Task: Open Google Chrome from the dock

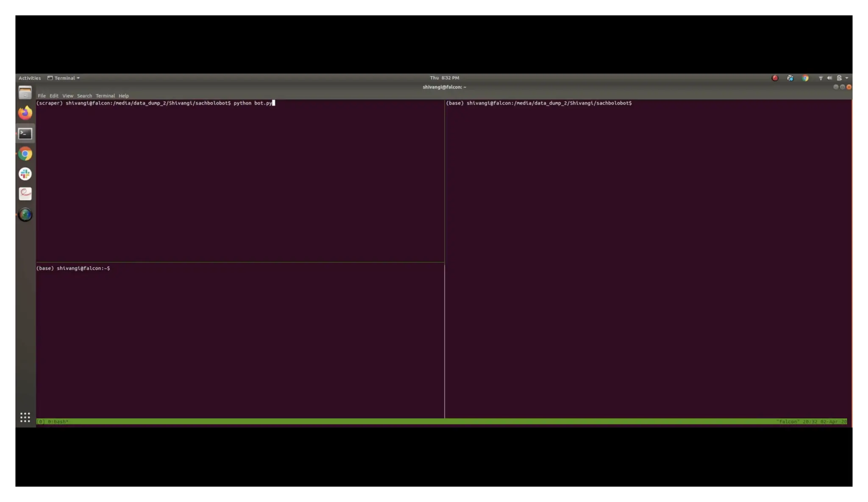Action: 25,154
